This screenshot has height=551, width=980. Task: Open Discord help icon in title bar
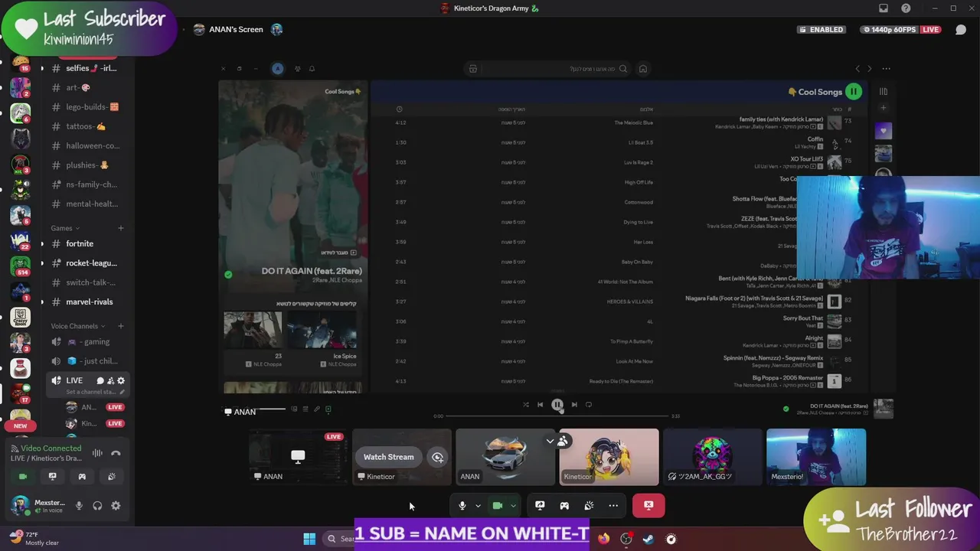click(x=906, y=8)
